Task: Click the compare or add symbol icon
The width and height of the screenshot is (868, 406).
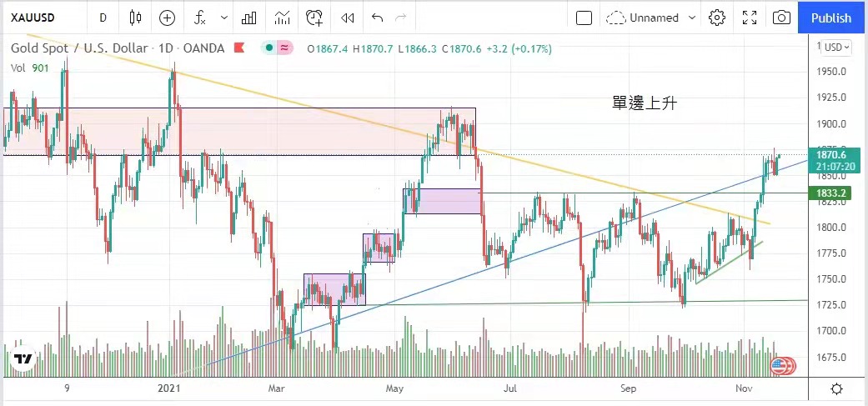Action: click(167, 18)
